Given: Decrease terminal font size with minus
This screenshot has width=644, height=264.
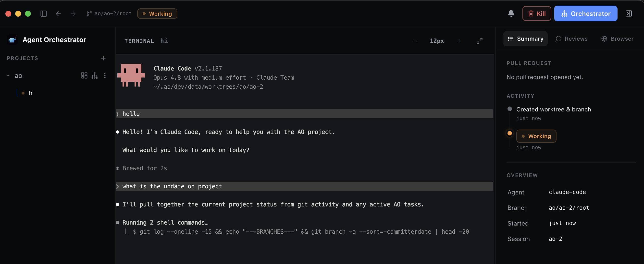Looking at the screenshot, I should [415, 41].
